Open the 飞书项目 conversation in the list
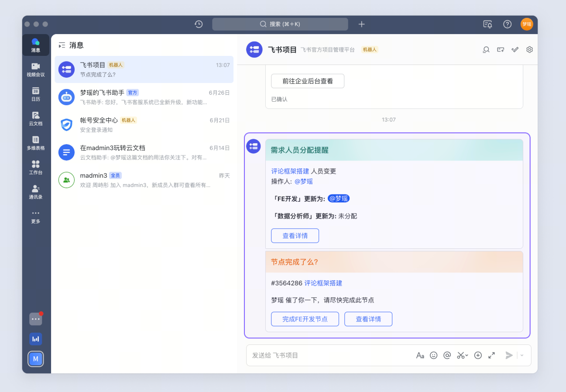 point(144,69)
